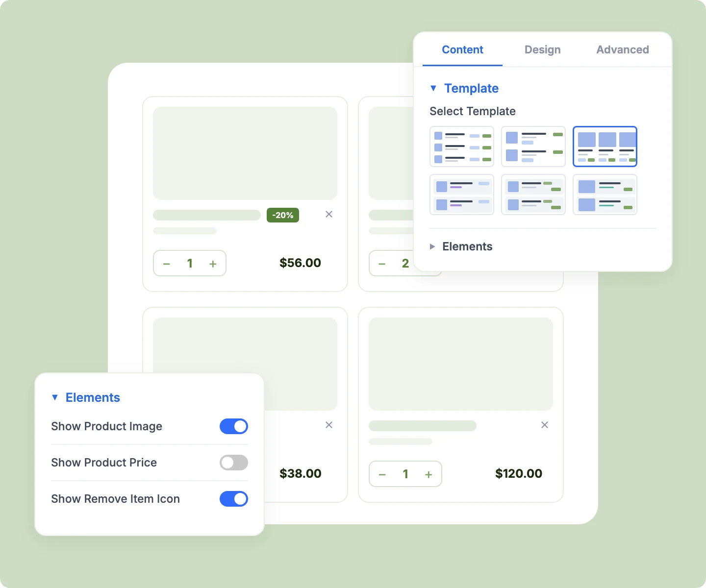Remove the $56.00 cart item
The width and height of the screenshot is (706, 588).
coord(329,214)
